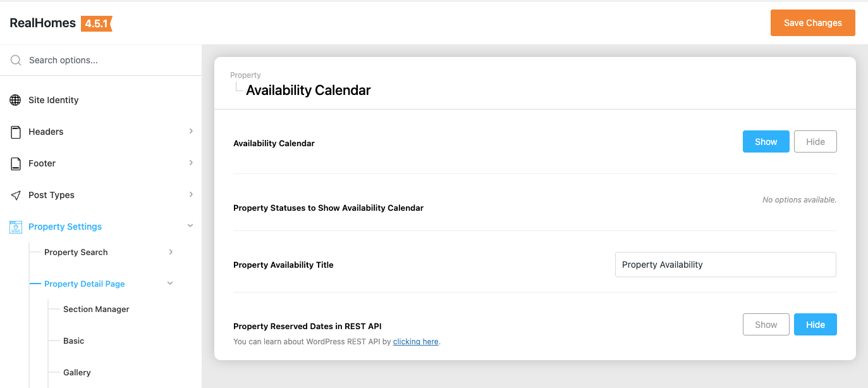Click the Save Changes button
The width and height of the screenshot is (868, 388).
coord(812,23)
